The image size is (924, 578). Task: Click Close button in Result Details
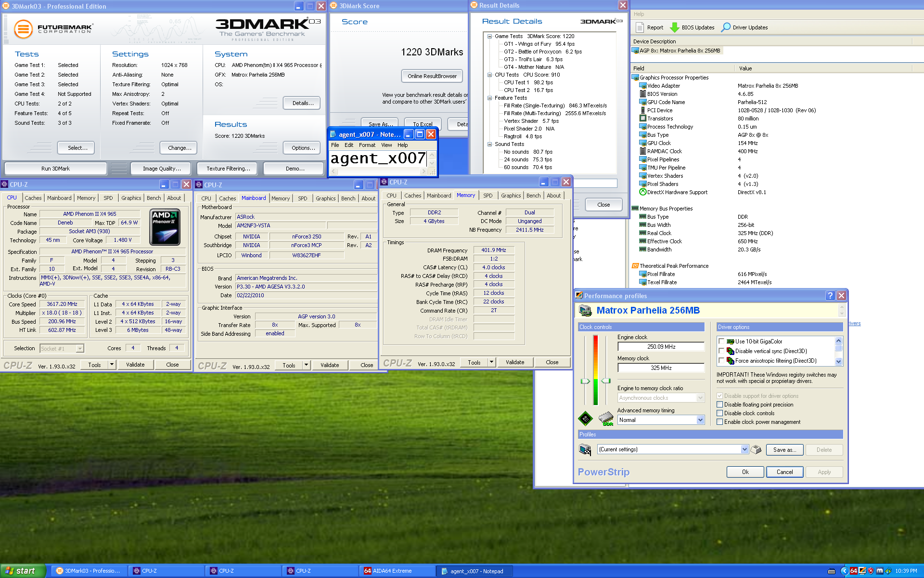click(603, 205)
